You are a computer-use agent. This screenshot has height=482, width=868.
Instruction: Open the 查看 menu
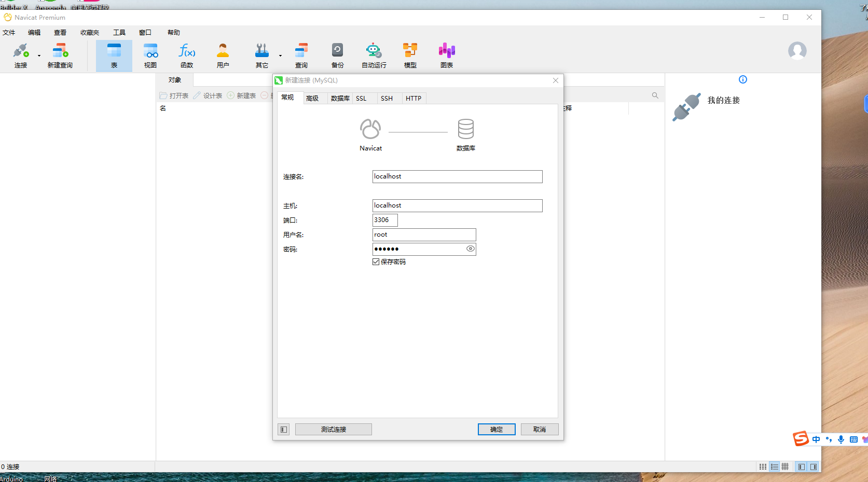[60, 33]
